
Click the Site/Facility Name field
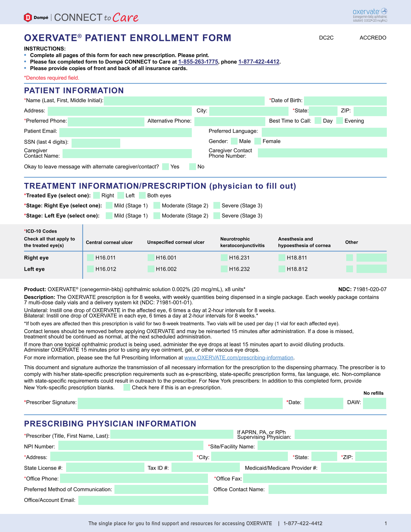[x=322, y=446]
